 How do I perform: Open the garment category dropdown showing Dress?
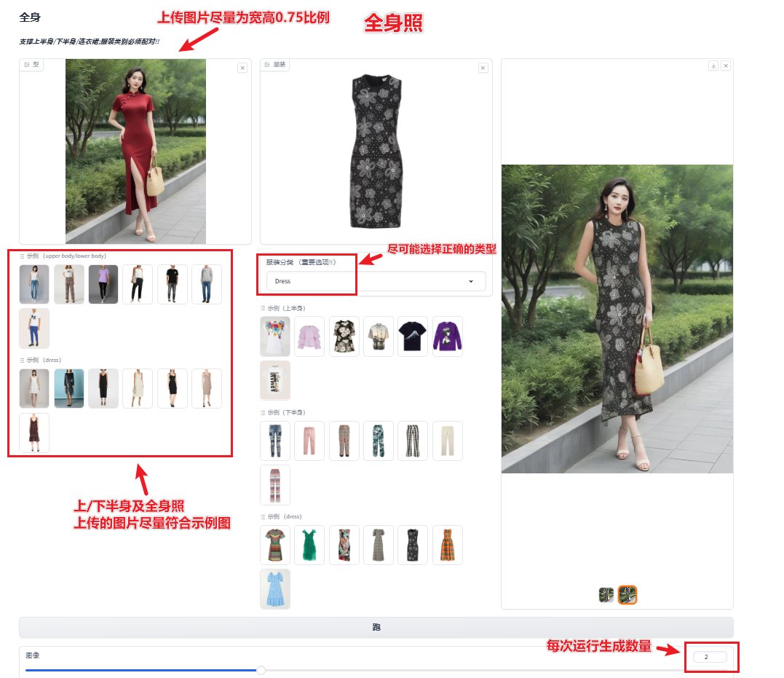[376, 281]
